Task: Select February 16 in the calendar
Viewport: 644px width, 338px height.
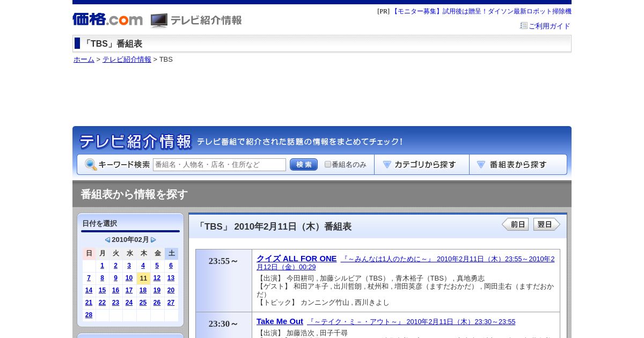Action: tap(115, 290)
